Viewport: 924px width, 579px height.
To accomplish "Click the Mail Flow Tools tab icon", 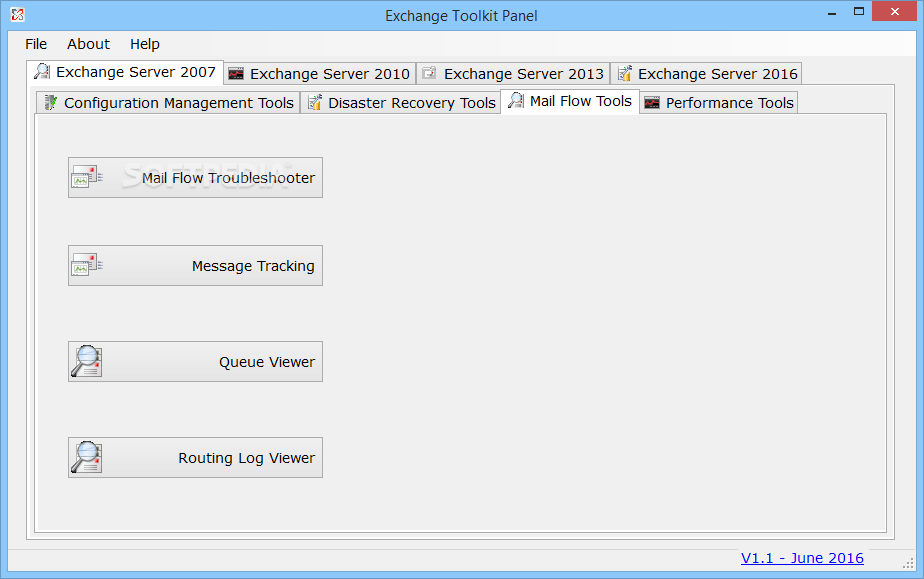I will click(x=516, y=101).
